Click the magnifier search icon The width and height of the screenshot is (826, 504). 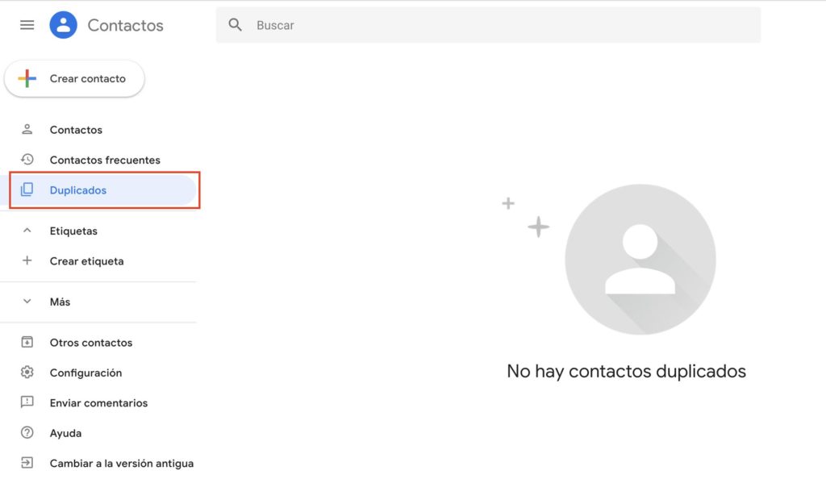point(236,25)
